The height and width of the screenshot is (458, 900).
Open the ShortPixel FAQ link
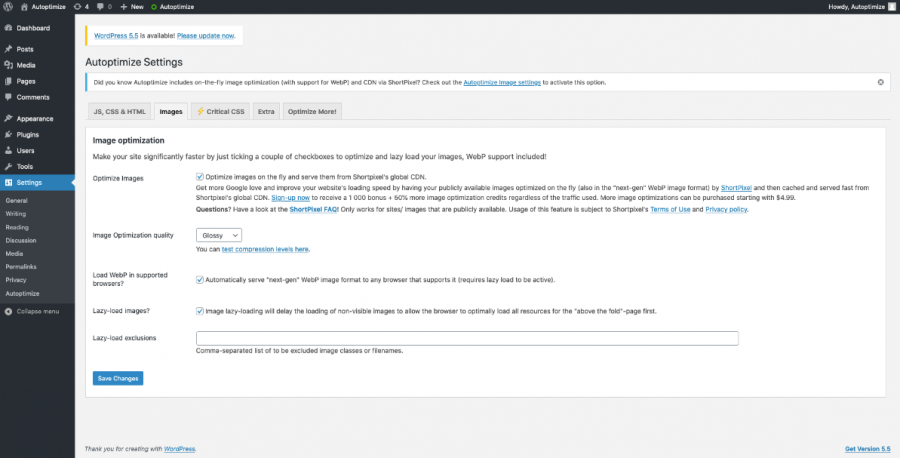pyautogui.click(x=313, y=209)
